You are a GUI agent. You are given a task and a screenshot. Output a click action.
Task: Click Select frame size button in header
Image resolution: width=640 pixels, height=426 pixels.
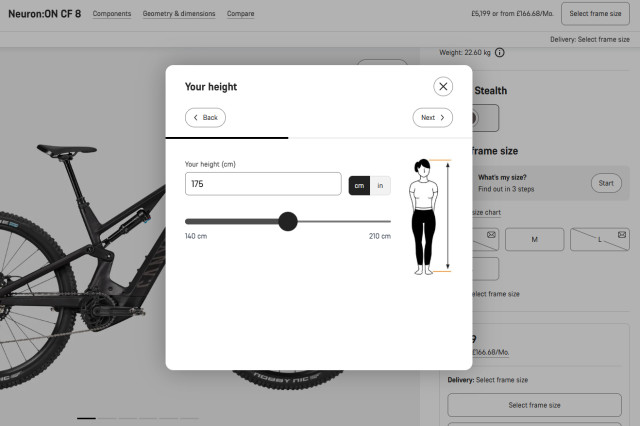(595, 14)
